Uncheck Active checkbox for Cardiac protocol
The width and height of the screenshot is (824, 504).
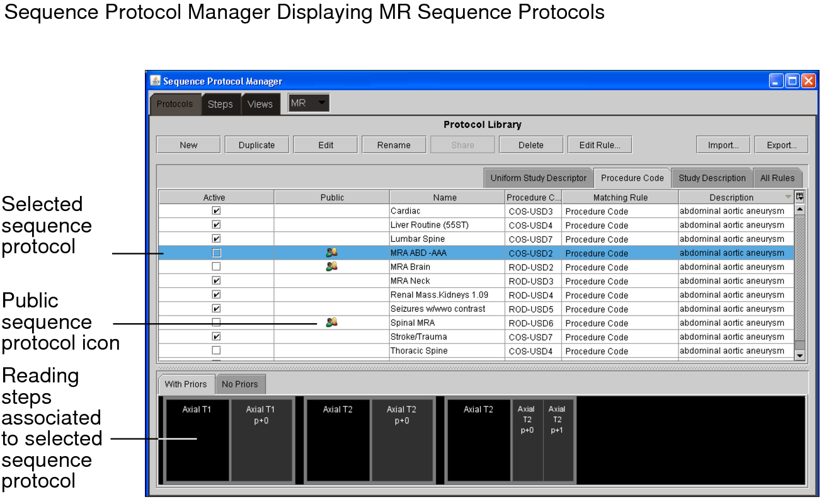click(216, 211)
